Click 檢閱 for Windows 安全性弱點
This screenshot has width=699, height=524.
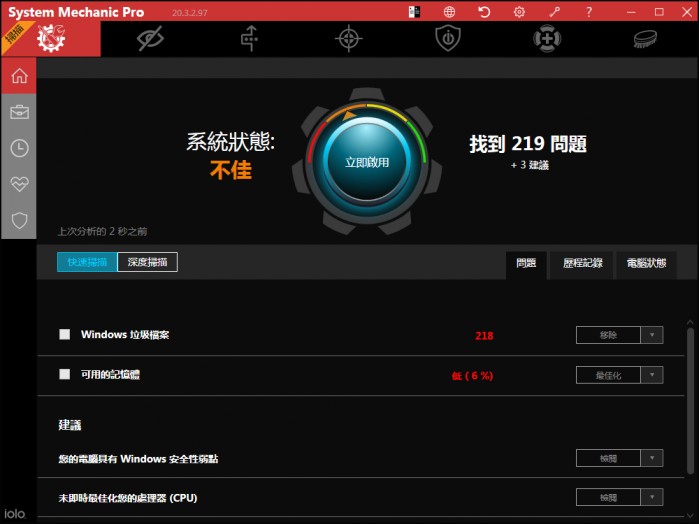tap(609, 458)
